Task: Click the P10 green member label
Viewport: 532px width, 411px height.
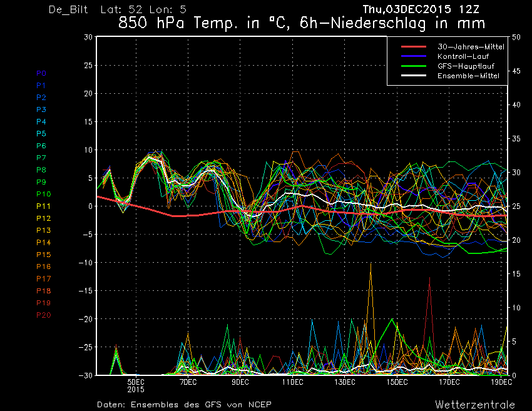Action: click(43, 194)
